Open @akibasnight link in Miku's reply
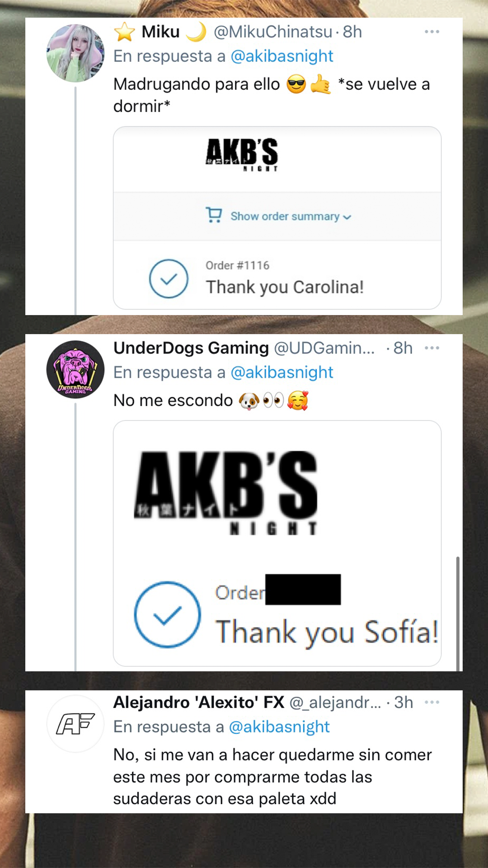 [282, 56]
